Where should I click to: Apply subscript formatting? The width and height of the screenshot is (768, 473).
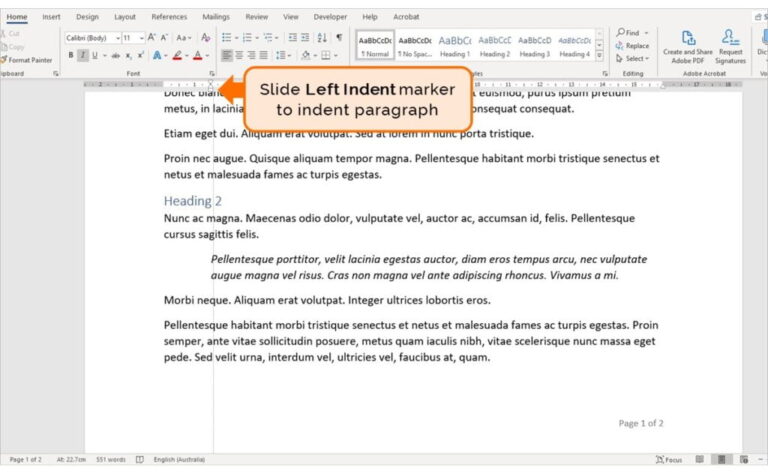pyautogui.click(x=128, y=55)
